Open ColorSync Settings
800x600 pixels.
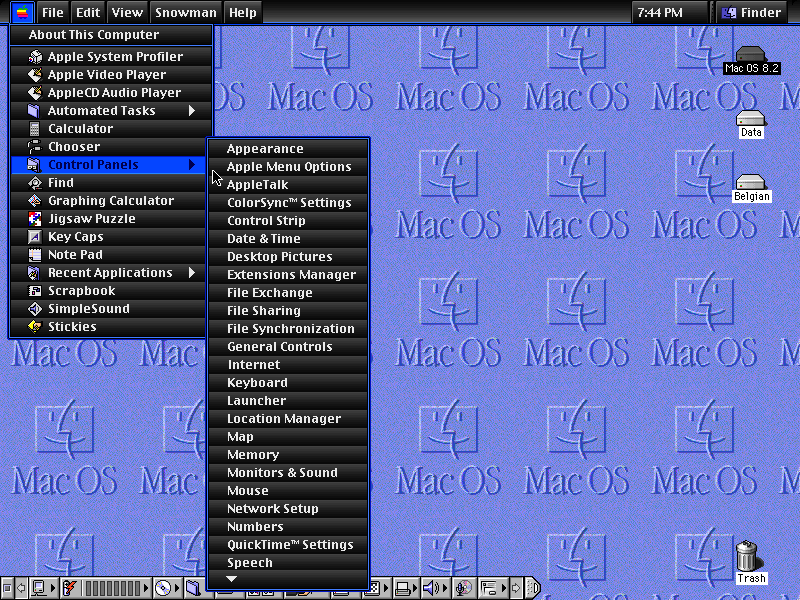click(x=288, y=203)
